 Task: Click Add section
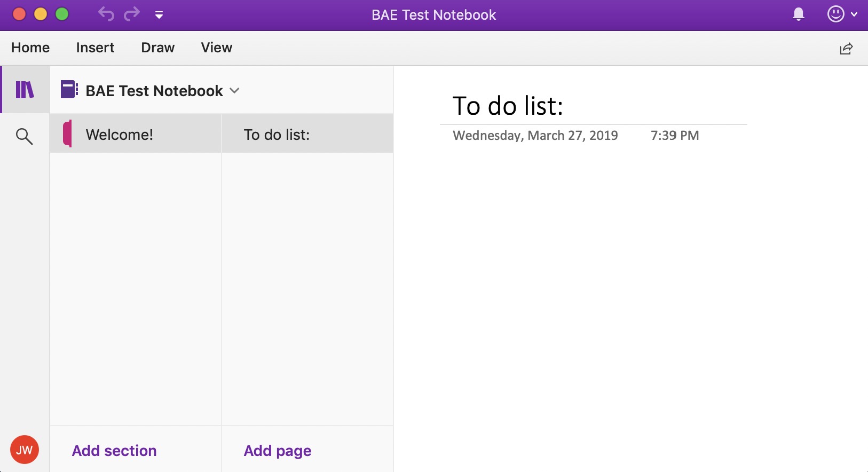tap(114, 451)
